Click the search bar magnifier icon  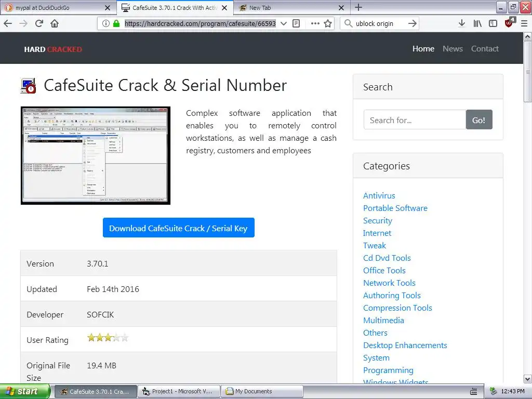(348, 23)
